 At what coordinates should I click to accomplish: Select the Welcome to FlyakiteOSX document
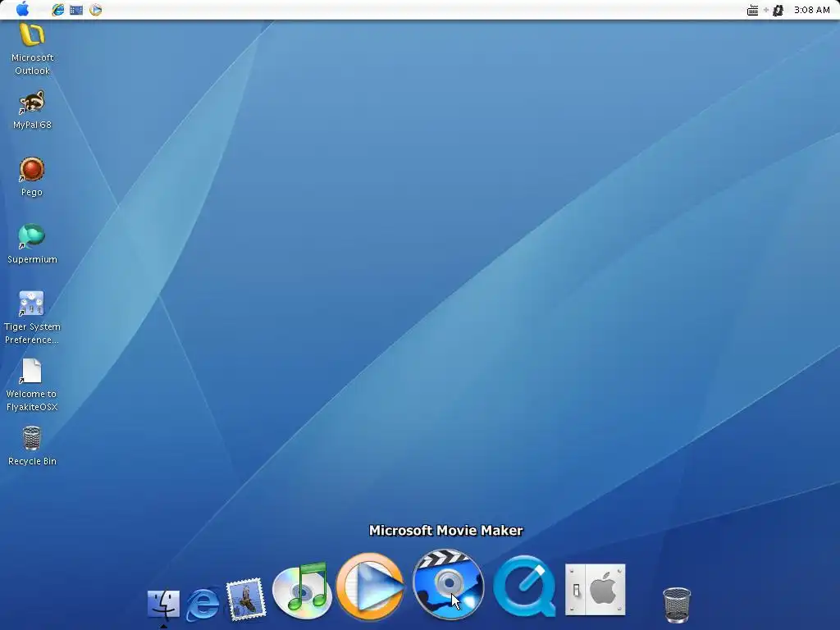click(32, 385)
